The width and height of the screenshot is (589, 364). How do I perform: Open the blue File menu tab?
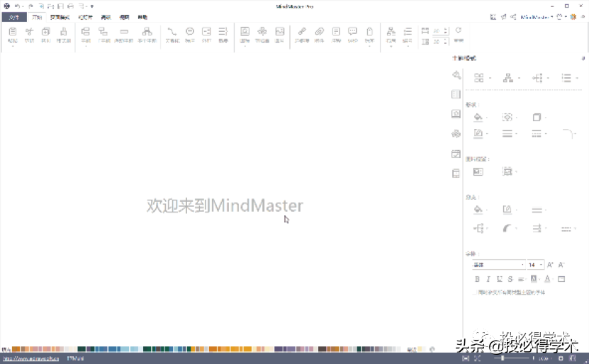[x=13, y=16]
